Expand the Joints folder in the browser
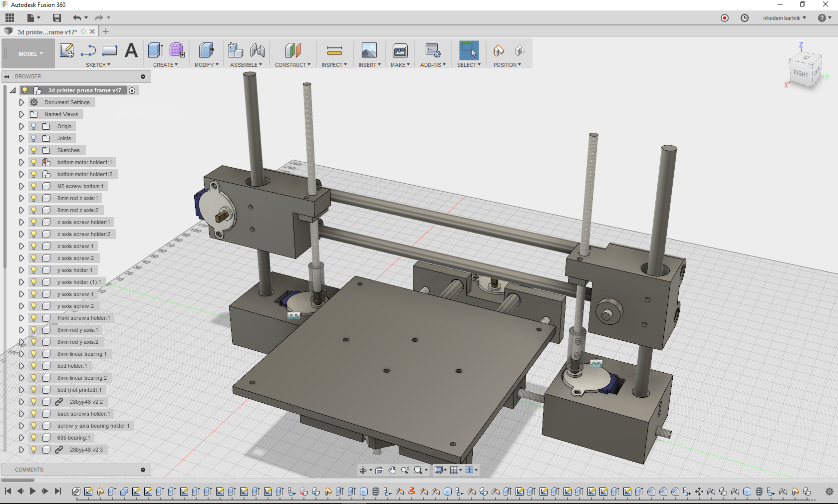The height and width of the screenshot is (504, 838). click(21, 138)
